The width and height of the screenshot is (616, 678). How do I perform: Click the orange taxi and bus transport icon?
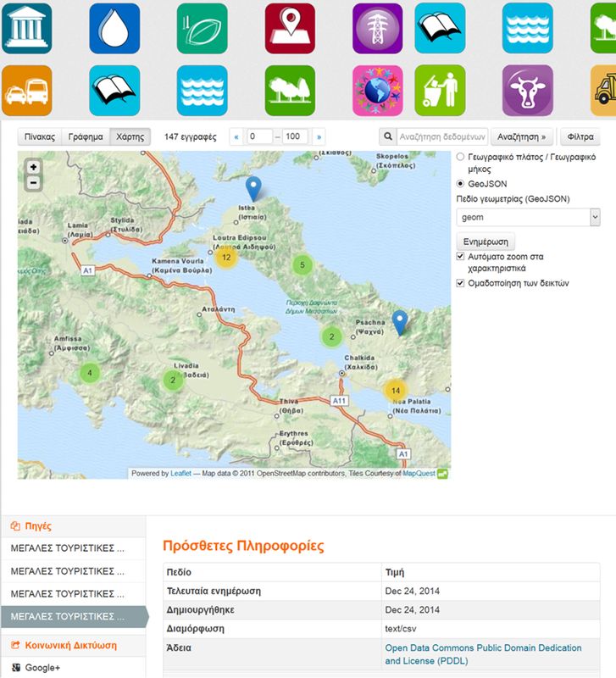[x=27, y=91]
